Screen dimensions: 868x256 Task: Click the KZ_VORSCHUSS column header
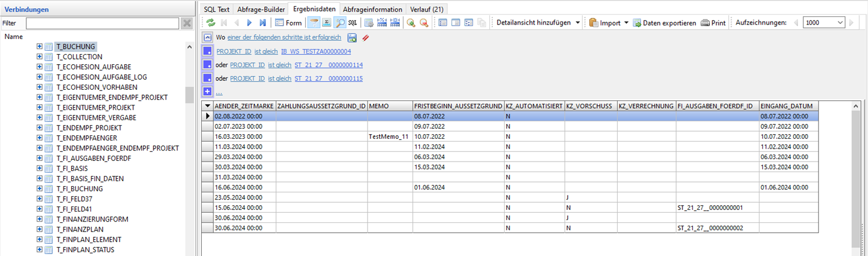tap(591, 106)
